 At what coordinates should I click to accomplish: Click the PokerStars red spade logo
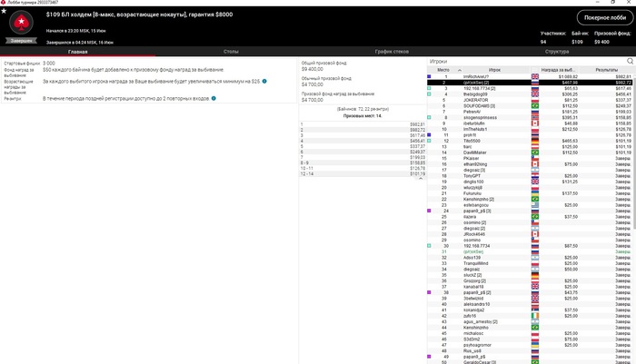(x=21, y=22)
